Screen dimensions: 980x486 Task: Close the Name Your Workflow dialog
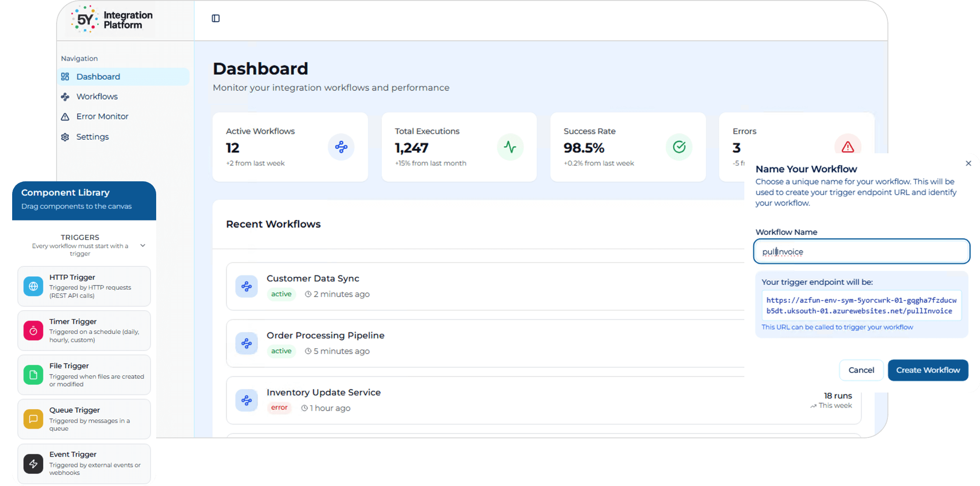tap(968, 163)
